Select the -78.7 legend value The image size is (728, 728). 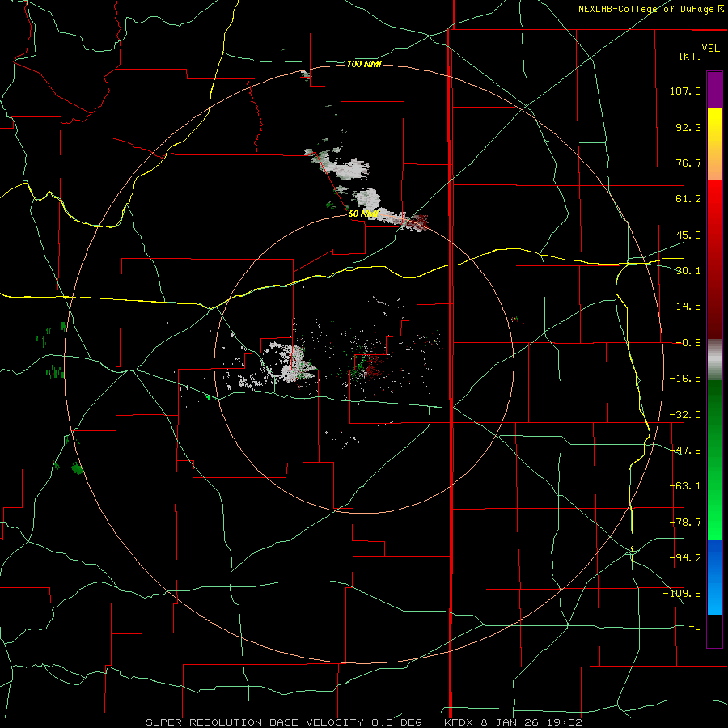click(x=685, y=523)
